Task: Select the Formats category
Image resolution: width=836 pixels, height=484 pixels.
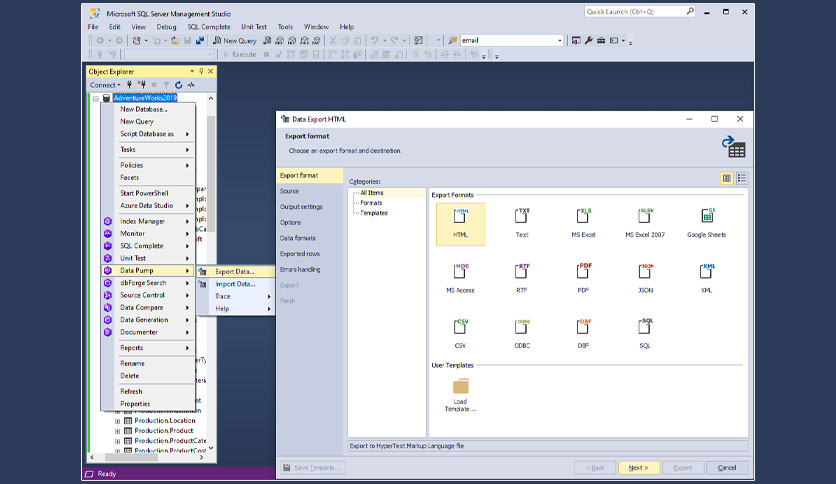Action: click(x=371, y=203)
